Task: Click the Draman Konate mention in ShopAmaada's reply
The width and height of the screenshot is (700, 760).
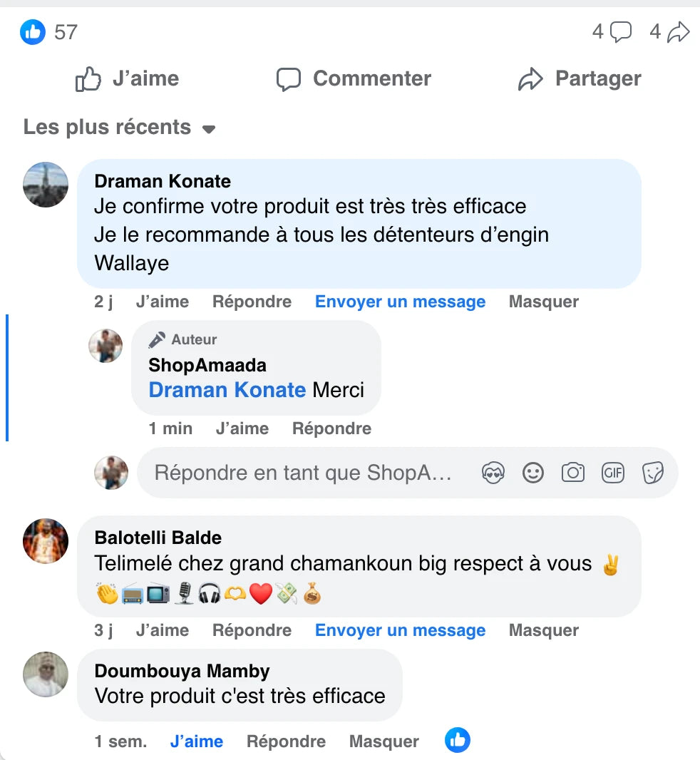Action: click(x=227, y=390)
